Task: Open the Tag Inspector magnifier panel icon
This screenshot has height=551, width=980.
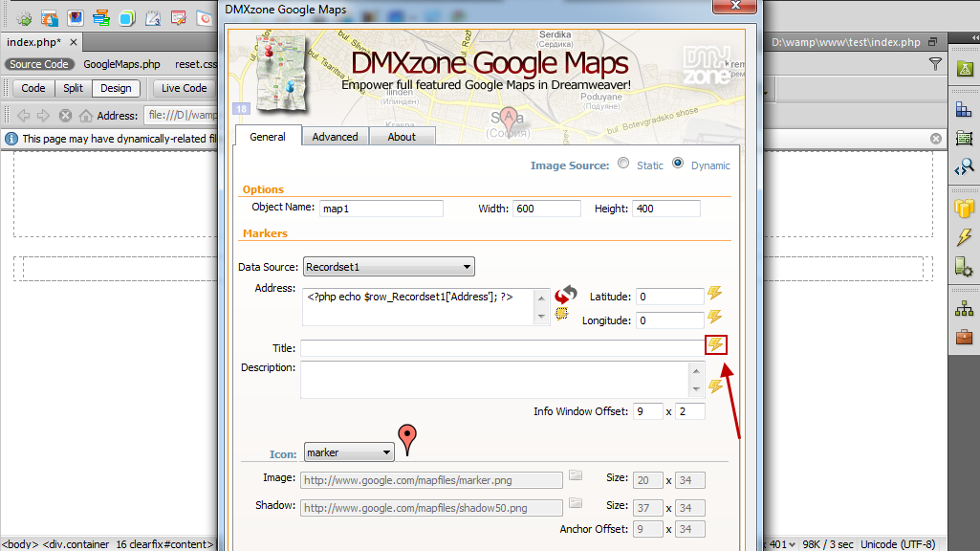Action: 964,166
